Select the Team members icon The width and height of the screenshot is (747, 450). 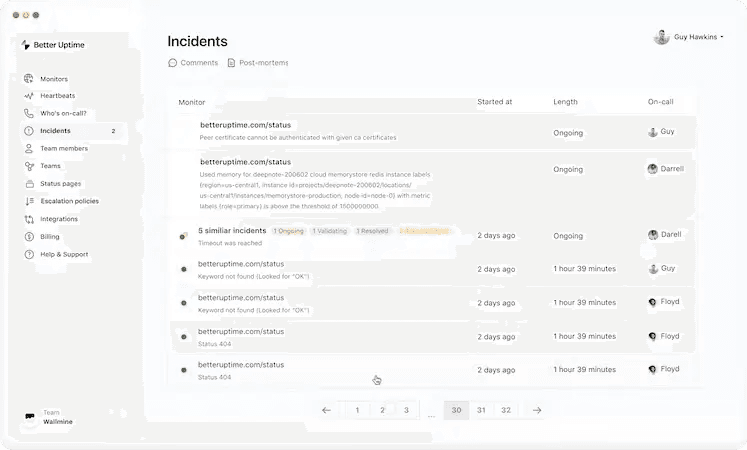[x=29, y=148]
